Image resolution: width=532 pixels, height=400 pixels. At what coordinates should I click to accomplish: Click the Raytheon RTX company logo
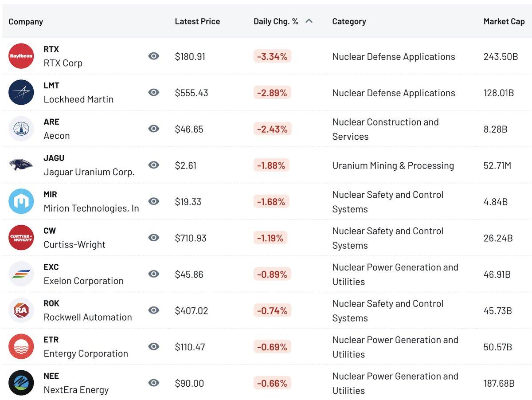pos(21,56)
